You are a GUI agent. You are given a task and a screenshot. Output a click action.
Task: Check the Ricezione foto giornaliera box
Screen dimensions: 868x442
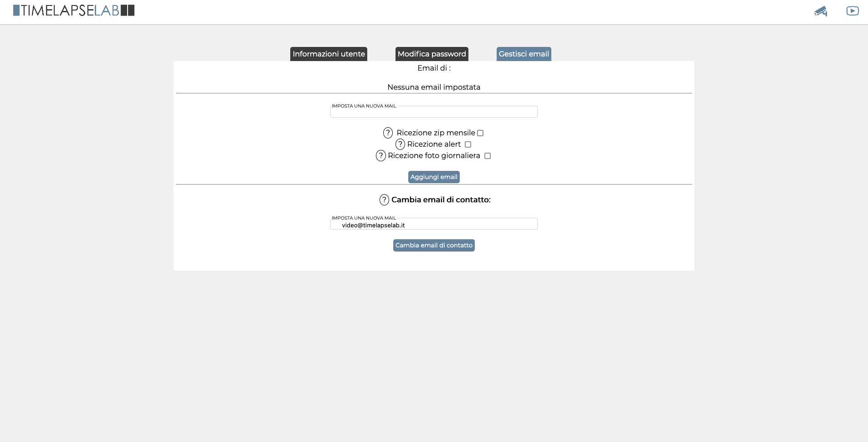pos(488,156)
